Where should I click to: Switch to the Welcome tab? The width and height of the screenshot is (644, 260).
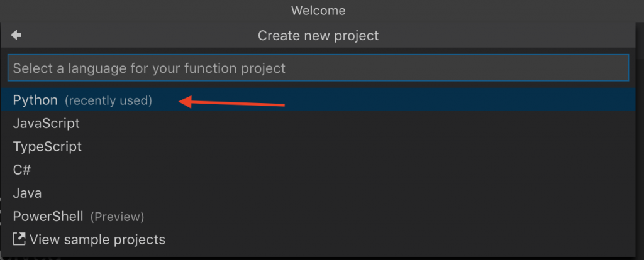tap(318, 10)
